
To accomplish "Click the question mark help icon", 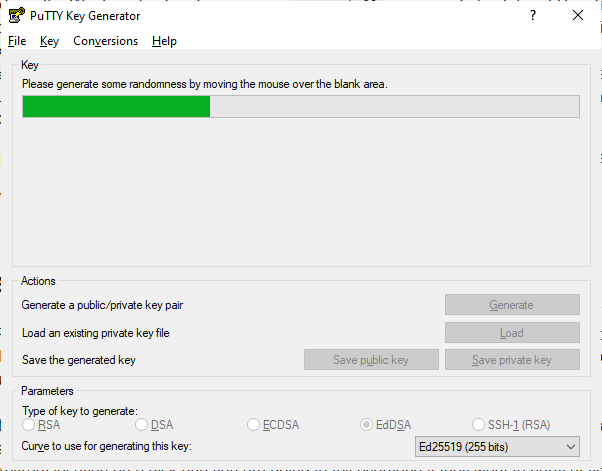I will 533,15.
